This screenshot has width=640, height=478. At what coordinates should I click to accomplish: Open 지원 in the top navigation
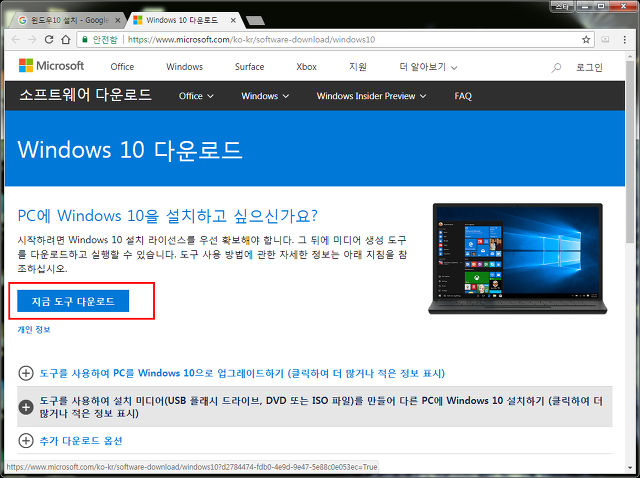coord(358,67)
